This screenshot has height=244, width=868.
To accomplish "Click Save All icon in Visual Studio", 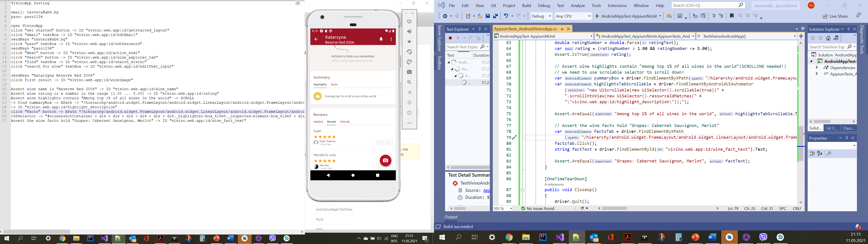I will coord(495,16).
